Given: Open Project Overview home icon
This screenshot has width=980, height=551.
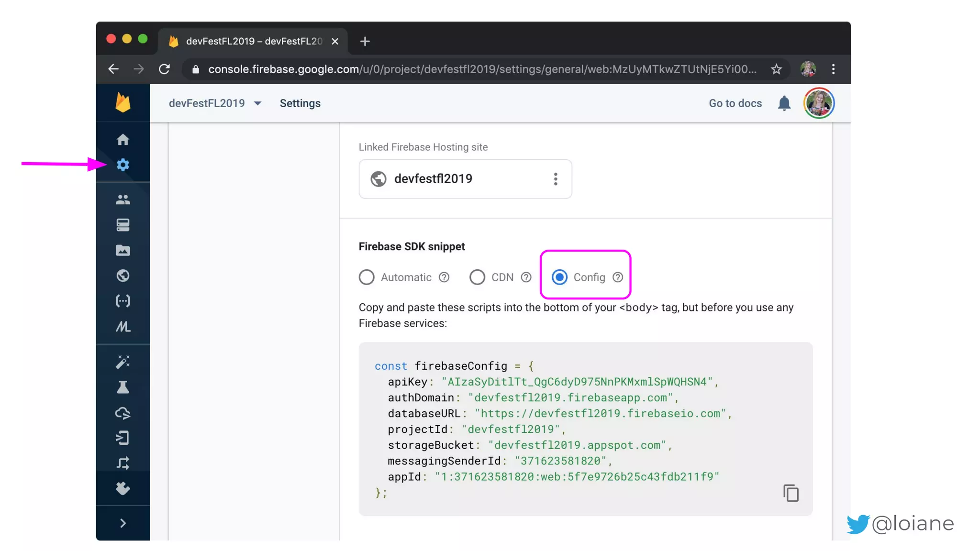Looking at the screenshot, I should pos(123,140).
